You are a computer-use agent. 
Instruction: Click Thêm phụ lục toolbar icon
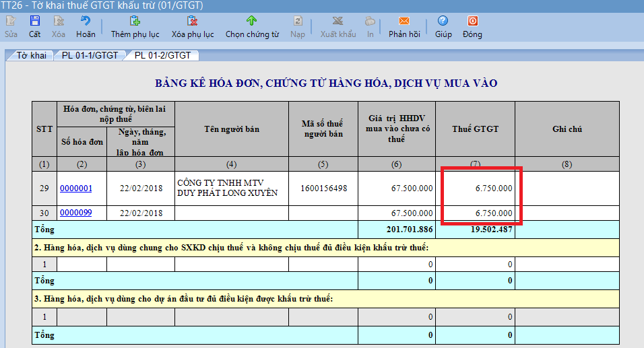[135, 22]
